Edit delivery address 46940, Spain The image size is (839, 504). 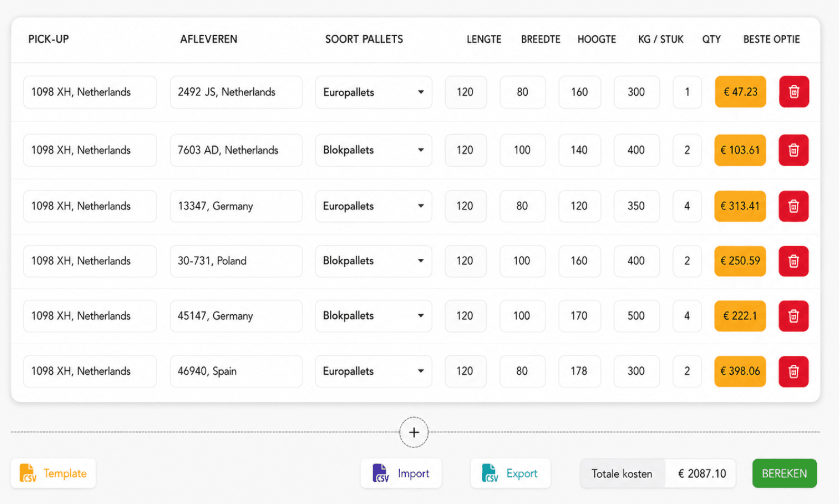[x=236, y=371]
